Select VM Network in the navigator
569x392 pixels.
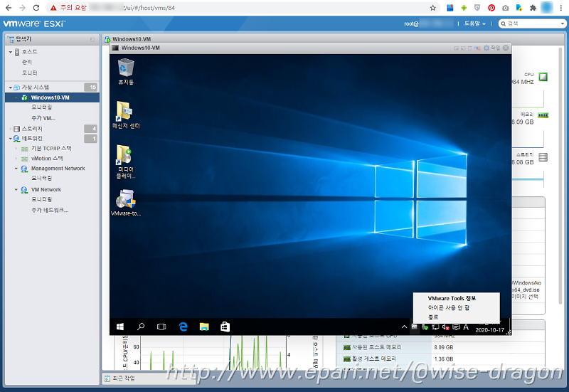click(x=46, y=189)
